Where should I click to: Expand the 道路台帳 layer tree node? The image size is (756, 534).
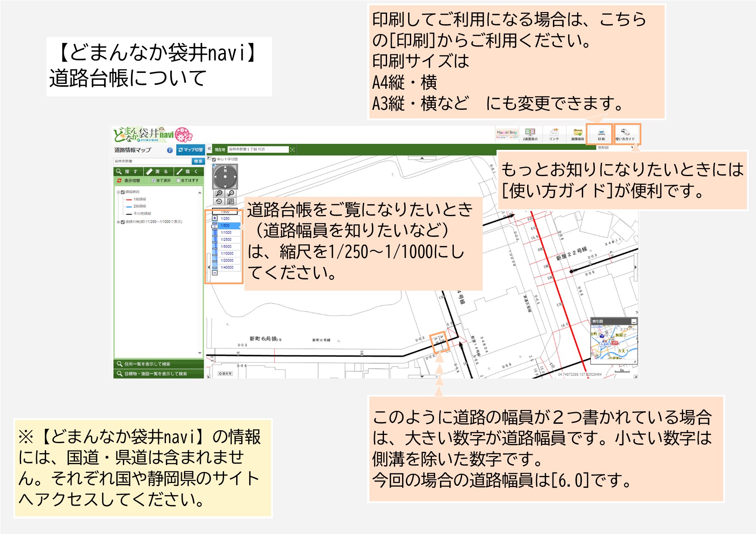point(118,222)
